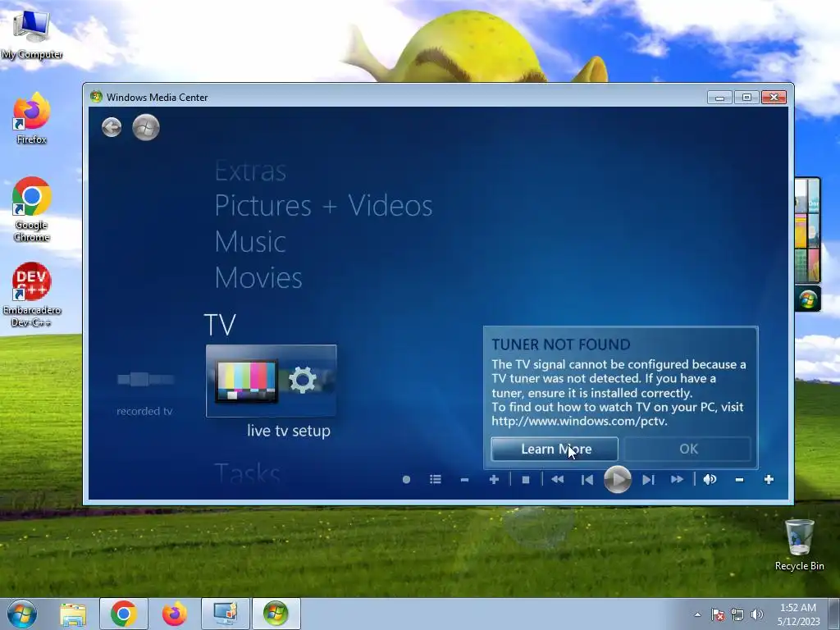Image resolution: width=840 pixels, height=630 pixels.
Task: Open the green Media Center start orb
Action: pyautogui.click(x=146, y=127)
